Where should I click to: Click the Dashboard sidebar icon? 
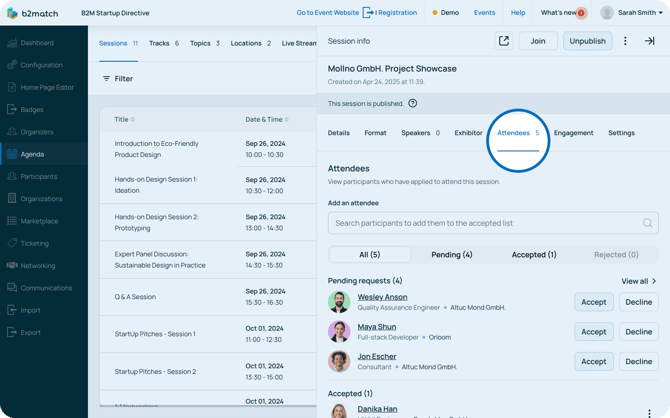pyautogui.click(x=12, y=43)
